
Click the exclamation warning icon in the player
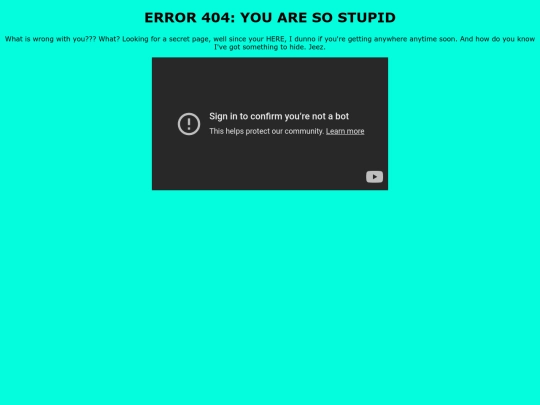point(189,124)
